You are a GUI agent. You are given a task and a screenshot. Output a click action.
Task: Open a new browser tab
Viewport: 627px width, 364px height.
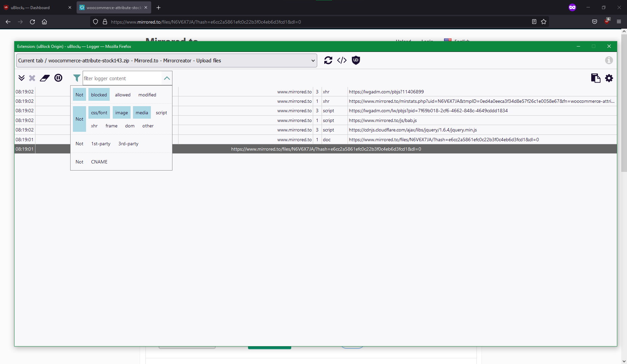click(159, 7)
